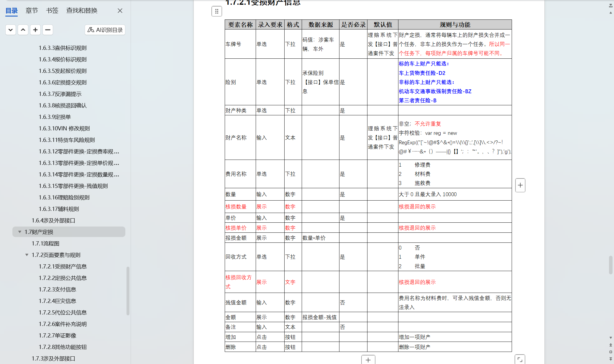Click the table resize corner handle
The width and height of the screenshot is (614, 364).
520,359
